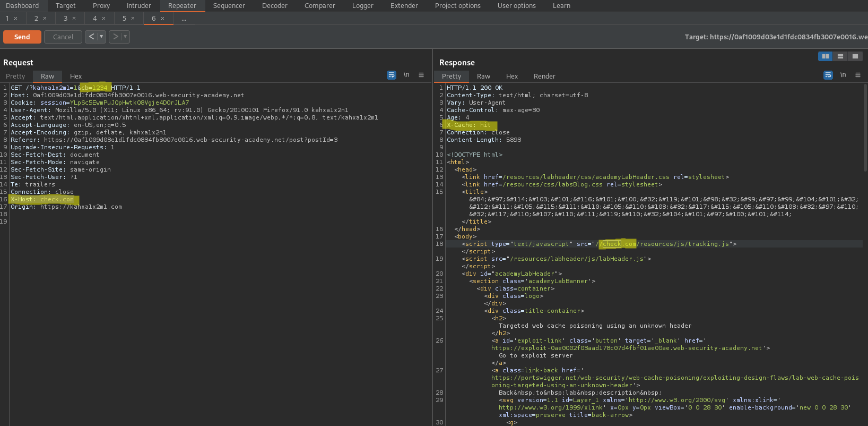Close Repeater tab 6
Image resolution: width=868 pixels, height=426 pixels.
tap(162, 19)
